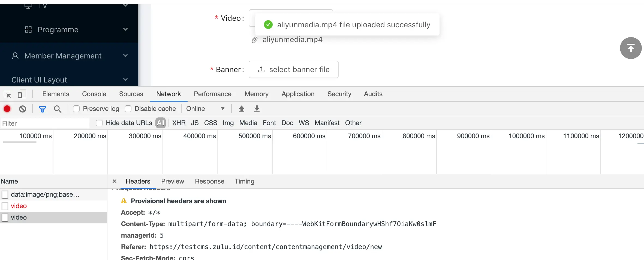This screenshot has height=260, width=644.
Task: Click the import HAR upload arrow
Action: [242, 109]
